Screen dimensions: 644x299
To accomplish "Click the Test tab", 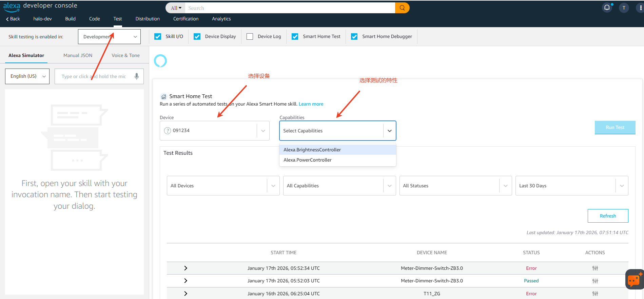I will [118, 19].
